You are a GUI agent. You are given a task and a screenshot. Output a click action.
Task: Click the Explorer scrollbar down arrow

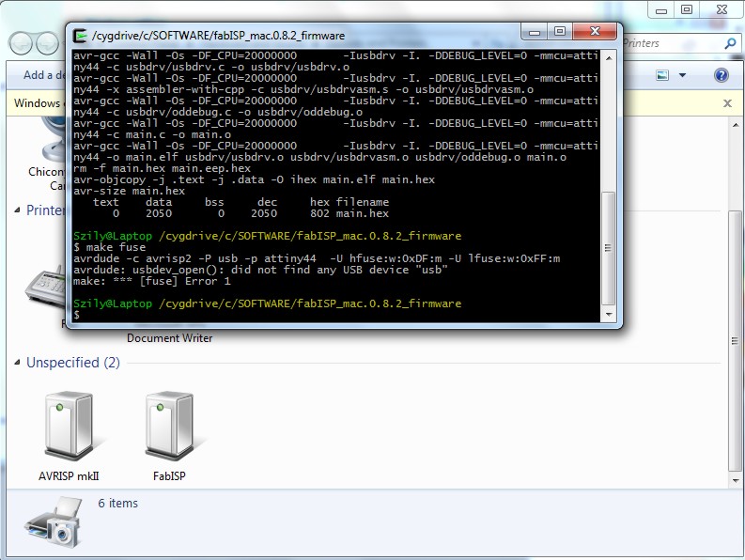735,481
